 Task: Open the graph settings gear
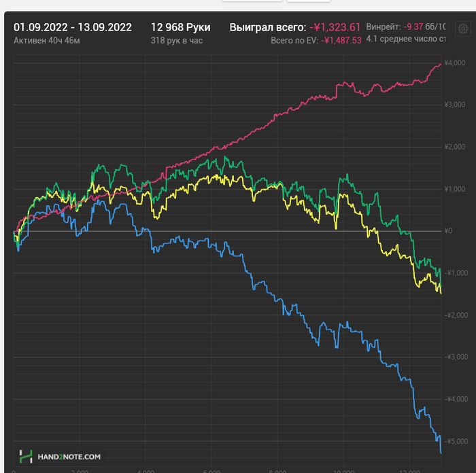pos(463,29)
